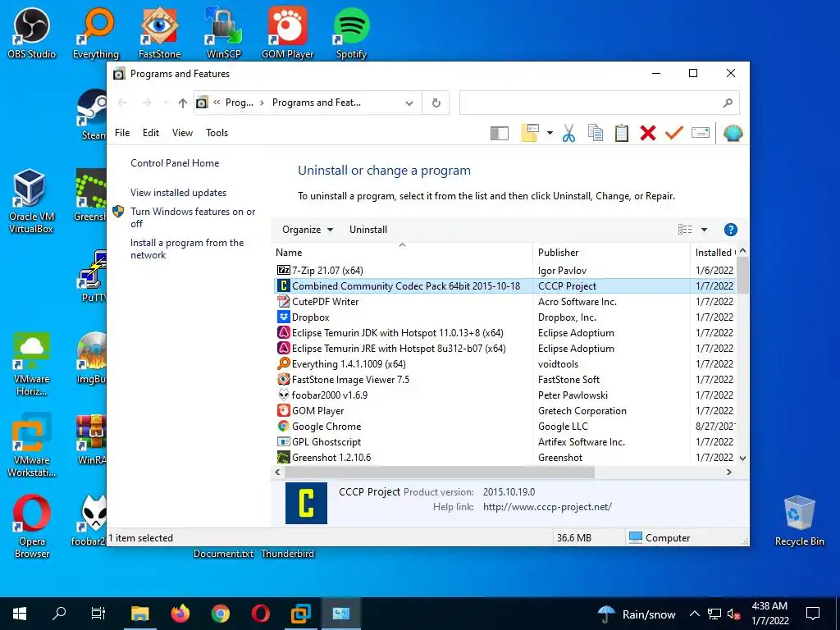Open GOM Player desktop shortcut

tap(288, 33)
